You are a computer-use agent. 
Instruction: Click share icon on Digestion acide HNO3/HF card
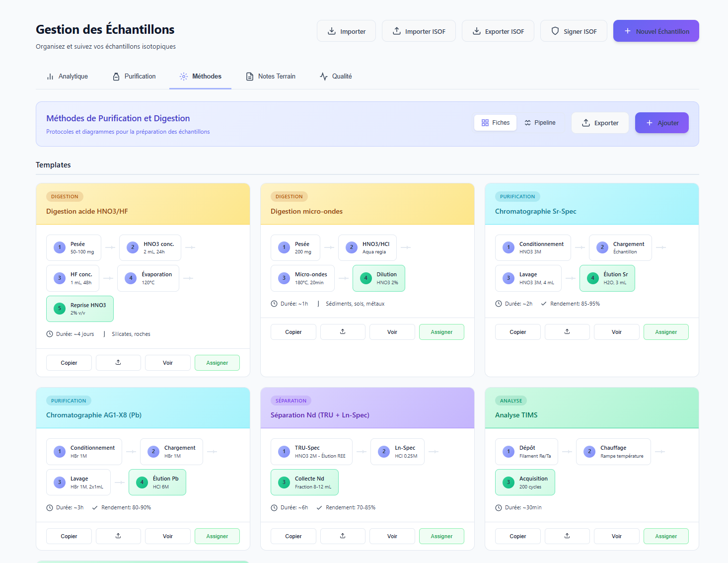(x=118, y=363)
